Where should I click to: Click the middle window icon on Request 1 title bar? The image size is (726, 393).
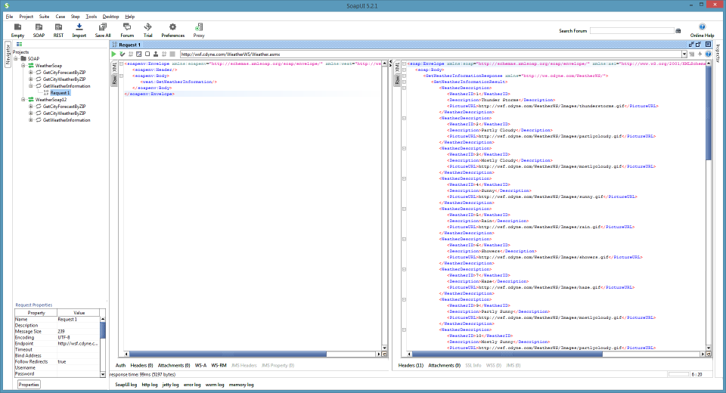pos(698,44)
